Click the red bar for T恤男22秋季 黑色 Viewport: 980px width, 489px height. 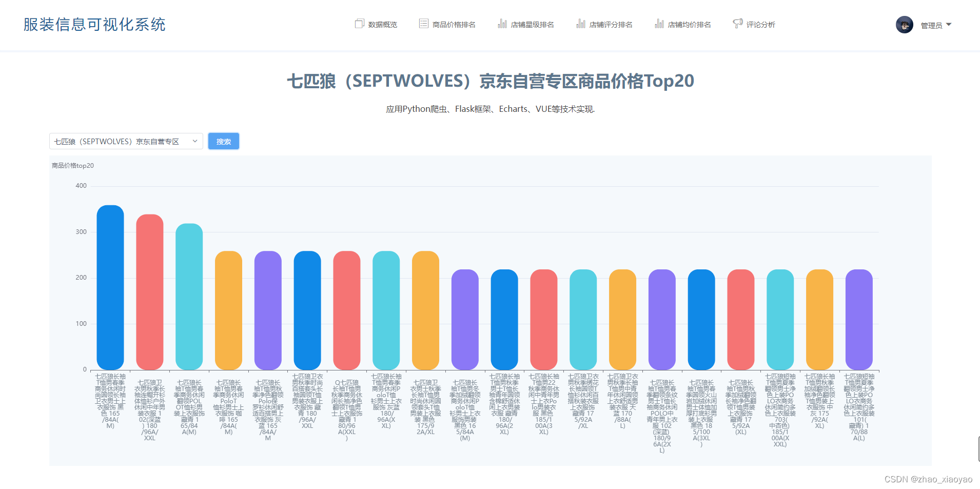pyautogui.click(x=544, y=320)
